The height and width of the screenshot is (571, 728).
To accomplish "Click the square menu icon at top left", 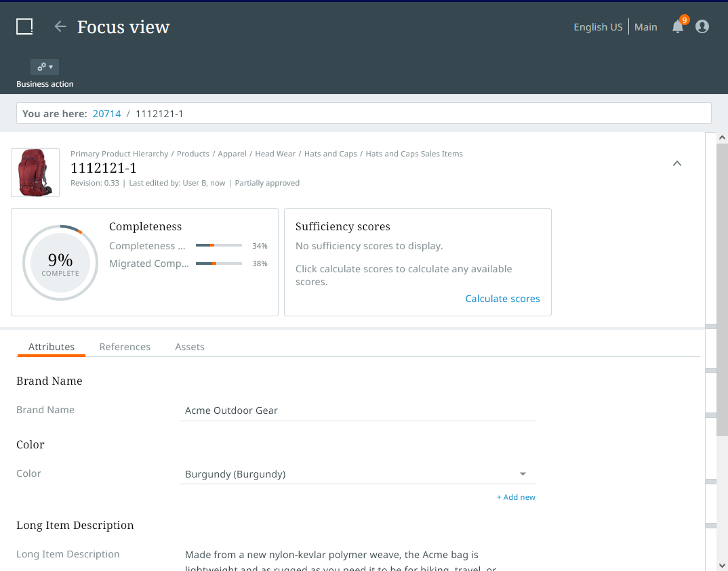I will point(24,26).
